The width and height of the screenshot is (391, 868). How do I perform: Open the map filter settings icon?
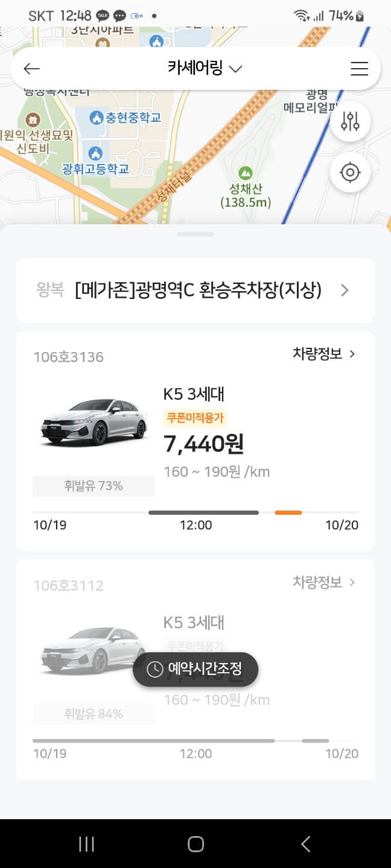pos(351,121)
